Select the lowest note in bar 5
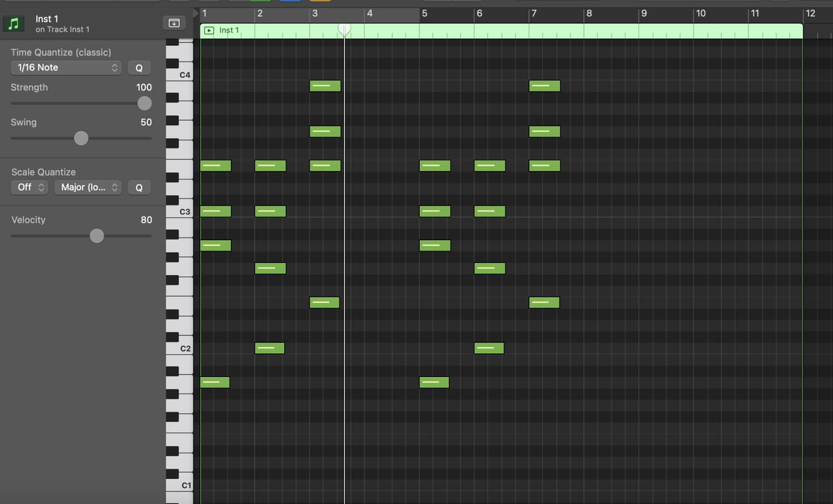The width and height of the screenshot is (833, 504). click(x=434, y=382)
